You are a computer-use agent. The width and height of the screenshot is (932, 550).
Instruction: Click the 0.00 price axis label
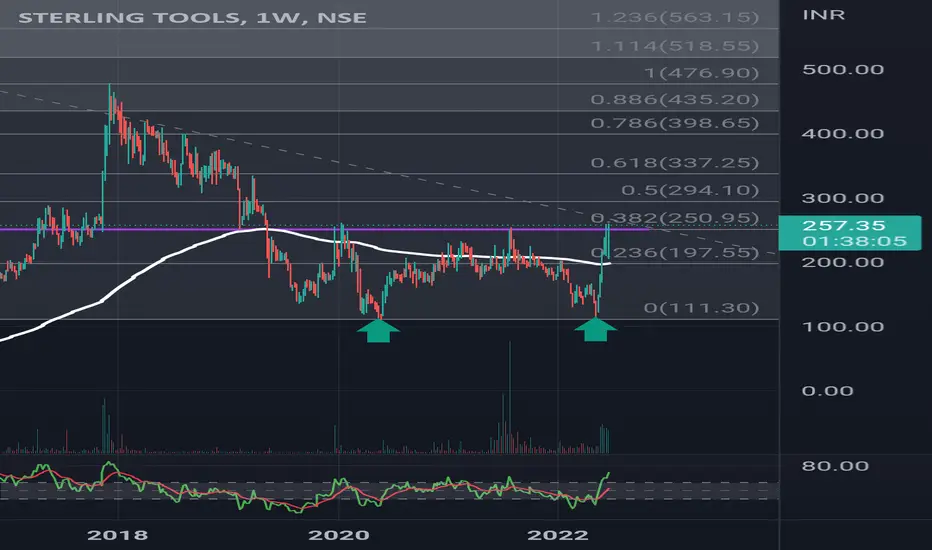(x=827, y=391)
